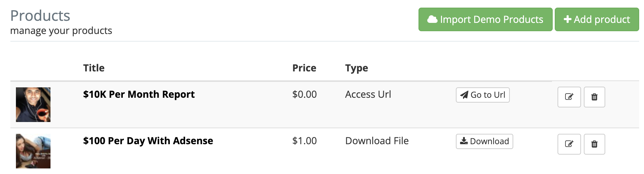Select the $100 Per Day With Adsense title

[148, 141]
